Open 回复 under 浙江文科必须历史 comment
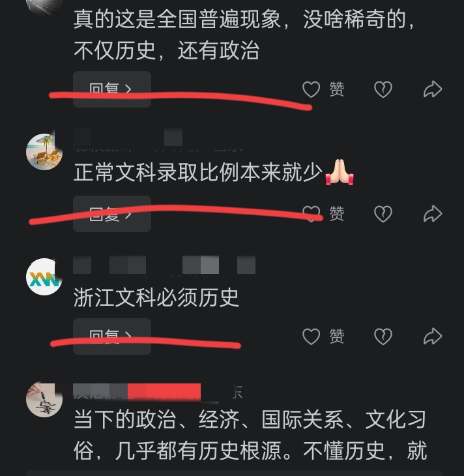Viewport: 464px width, 476px height. 112,336
